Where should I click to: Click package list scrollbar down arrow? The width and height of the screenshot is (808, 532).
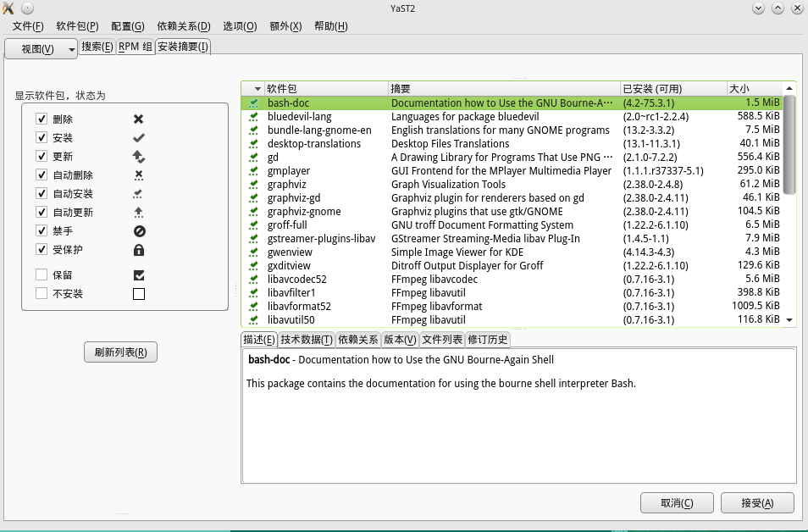[x=789, y=320]
